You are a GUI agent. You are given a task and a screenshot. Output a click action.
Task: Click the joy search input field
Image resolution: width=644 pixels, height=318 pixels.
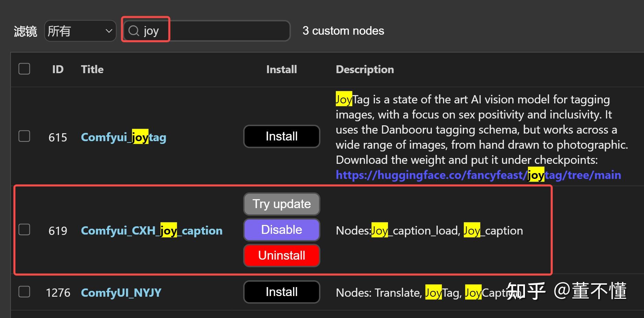[x=220, y=31]
